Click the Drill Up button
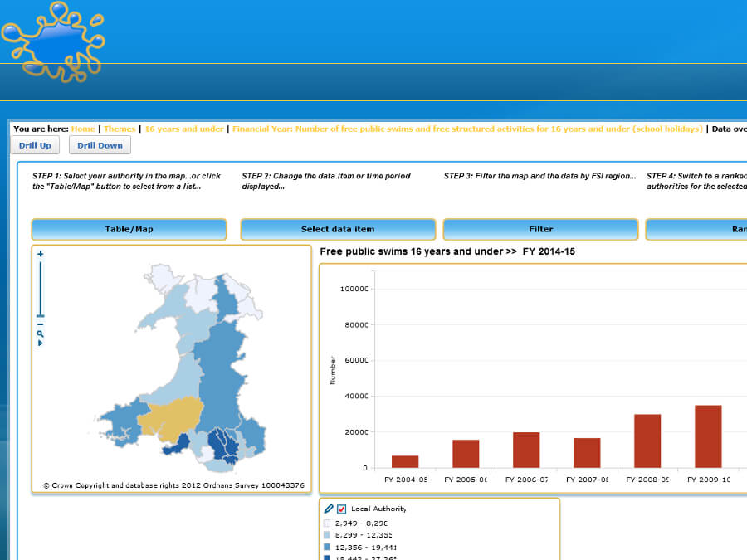Image resolution: width=747 pixels, height=560 pixels. pos(35,145)
